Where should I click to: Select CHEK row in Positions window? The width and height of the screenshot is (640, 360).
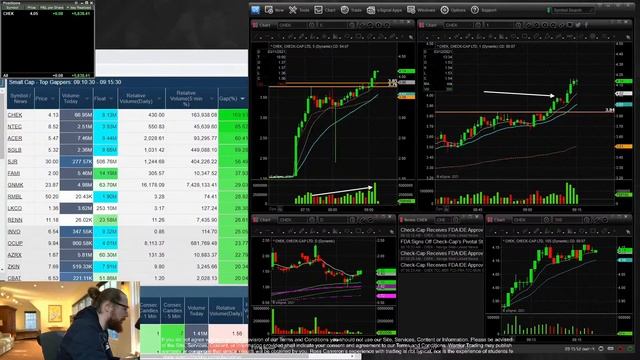[47, 13]
